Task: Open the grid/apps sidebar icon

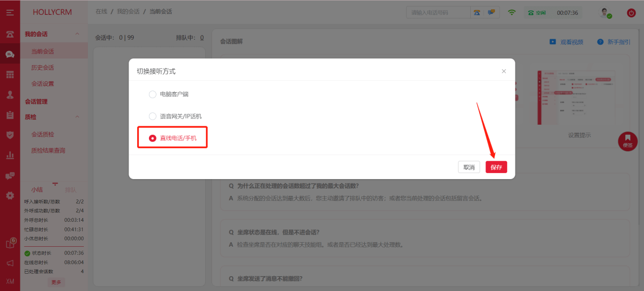Action: (10, 74)
